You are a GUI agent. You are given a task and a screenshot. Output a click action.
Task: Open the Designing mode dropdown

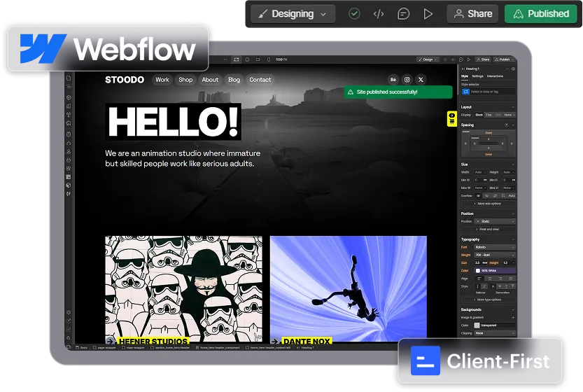click(293, 14)
